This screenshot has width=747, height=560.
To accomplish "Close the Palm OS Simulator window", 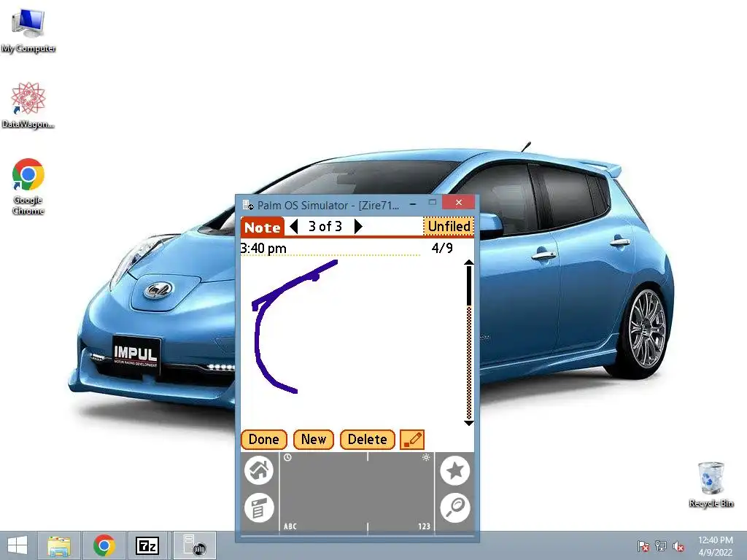I will click(x=459, y=203).
